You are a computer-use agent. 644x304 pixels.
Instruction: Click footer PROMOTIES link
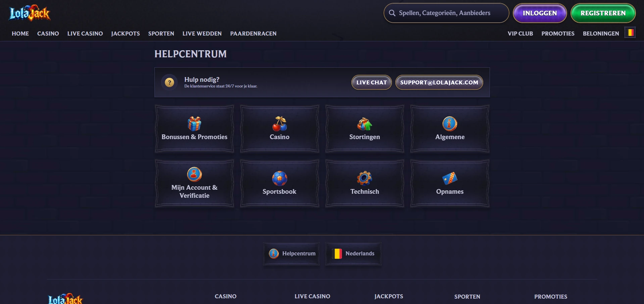pyautogui.click(x=551, y=297)
